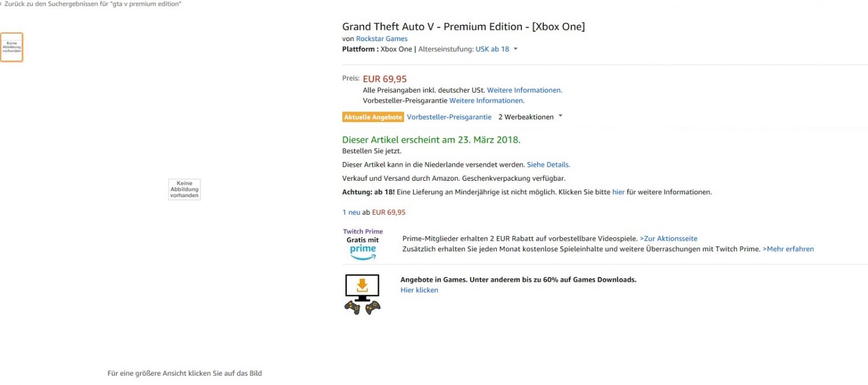Click the games download monitor icon
This screenshot has width=868, height=385.
click(x=362, y=293)
